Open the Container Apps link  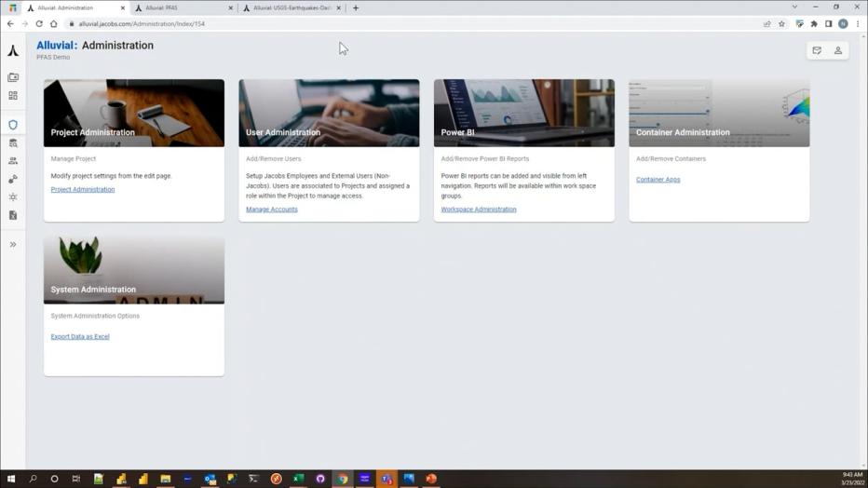[658, 179]
